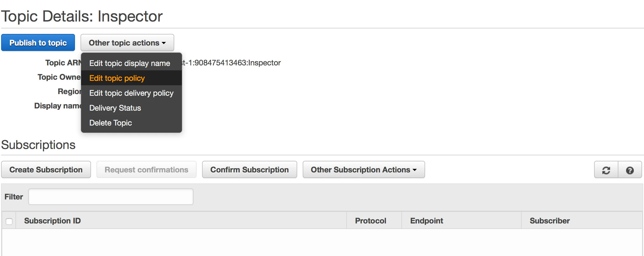Screen dimensions: 644x256
Task: Expand Other Subscription Actions dropdown
Action: coord(363,170)
